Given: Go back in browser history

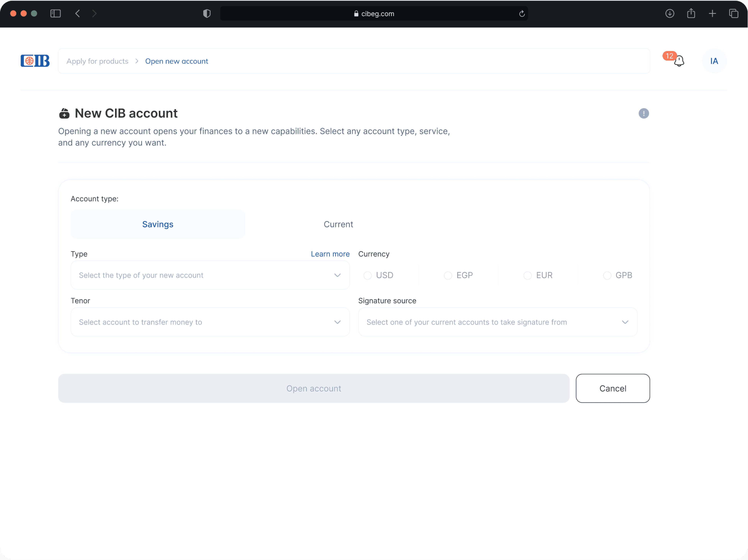Looking at the screenshot, I should click(77, 14).
